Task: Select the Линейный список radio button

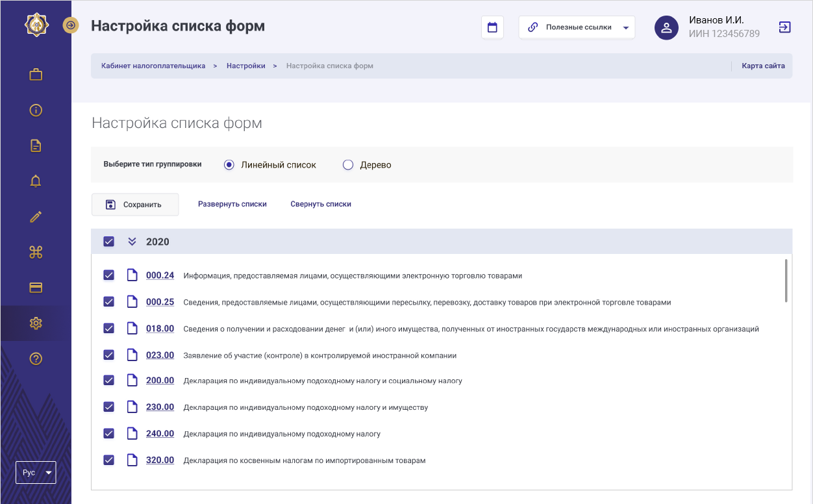Action: click(x=229, y=165)
